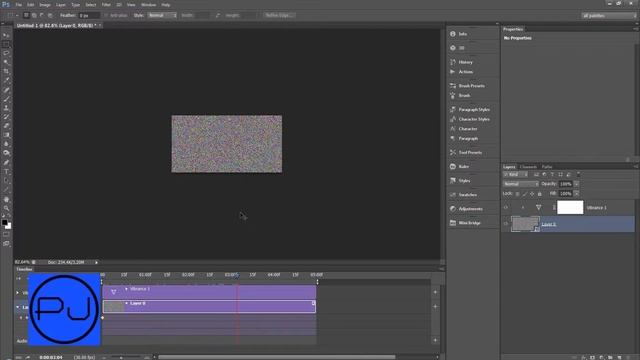Open the File menu
The width and height of the screenshot is (640, 360).
click(19, 5)
